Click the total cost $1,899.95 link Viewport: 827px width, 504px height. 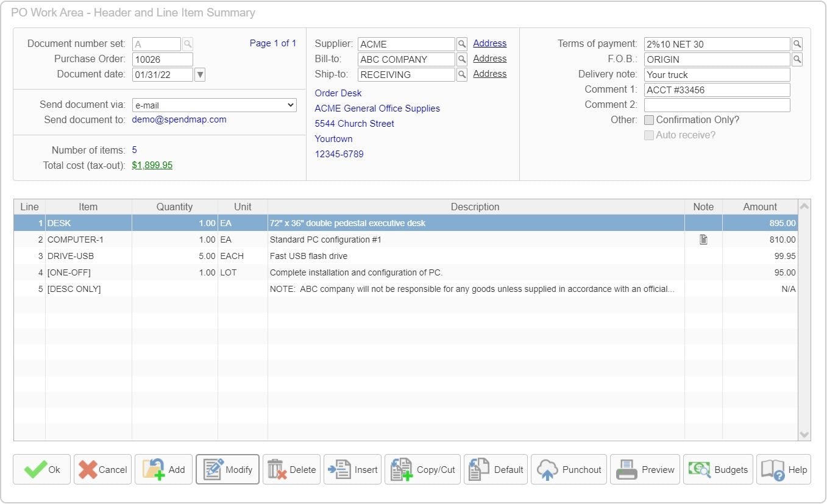(x=152, y=165)
